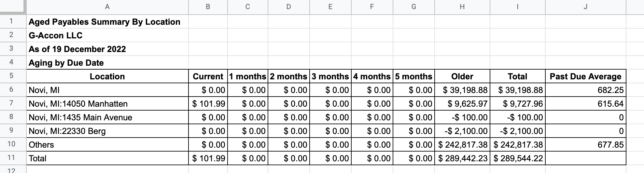This screenshot has height=173, width=644.
Task: Select the Others location cell
Action: point(107,144)
